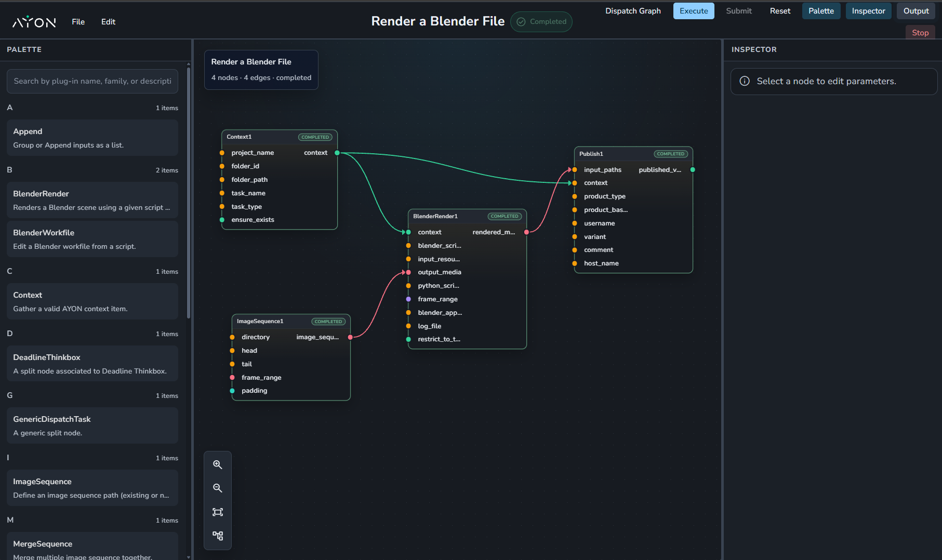Viewport: 942px width, 560px height.
Task: Click BlenderRender1 context input port
Action: coord(408,232)
